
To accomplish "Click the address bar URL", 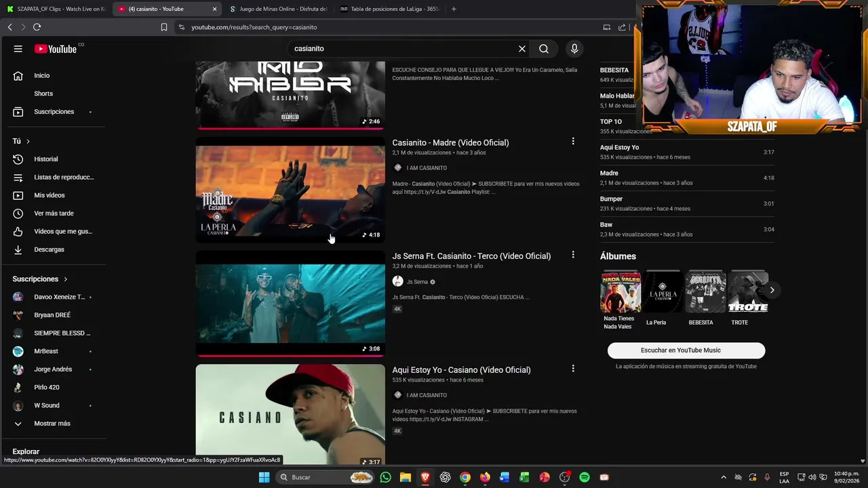I will (254, 27).
